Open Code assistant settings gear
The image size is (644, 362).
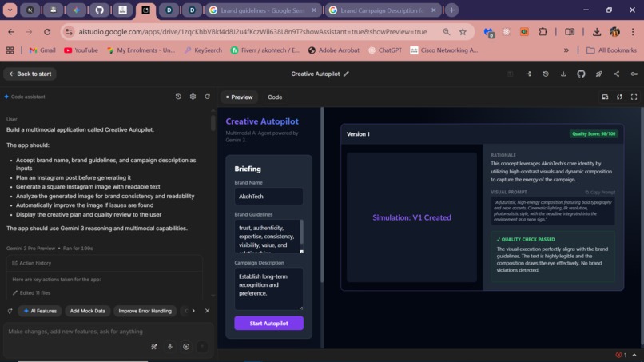coord(193,97)
